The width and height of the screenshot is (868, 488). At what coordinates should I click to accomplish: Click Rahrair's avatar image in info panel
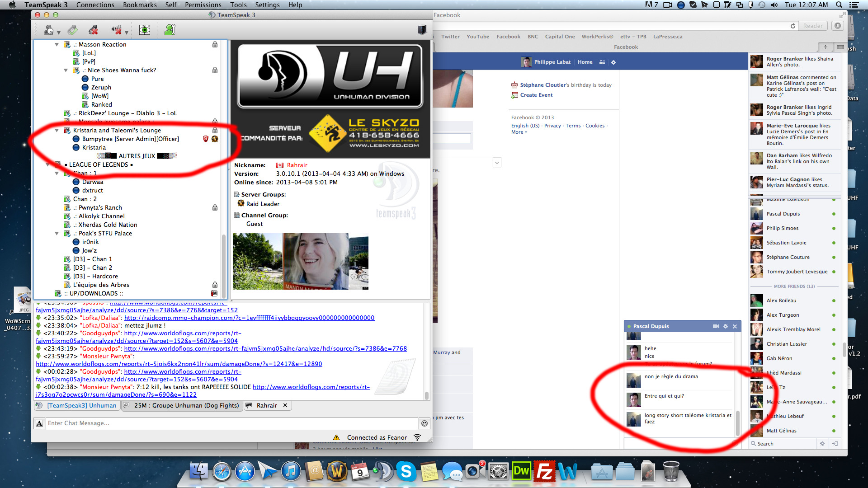[301, 261]
